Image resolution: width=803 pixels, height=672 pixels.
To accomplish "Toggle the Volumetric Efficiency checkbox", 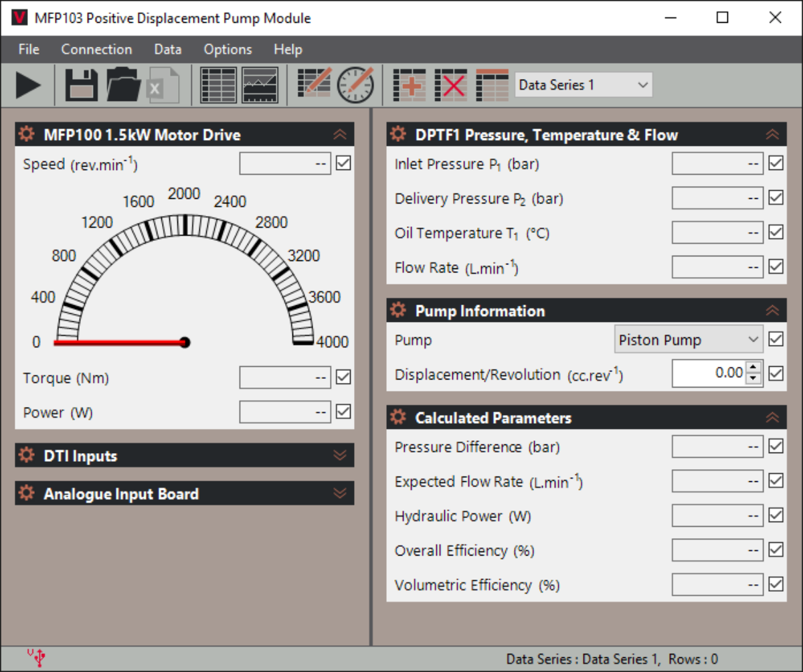I will [776, 584].
